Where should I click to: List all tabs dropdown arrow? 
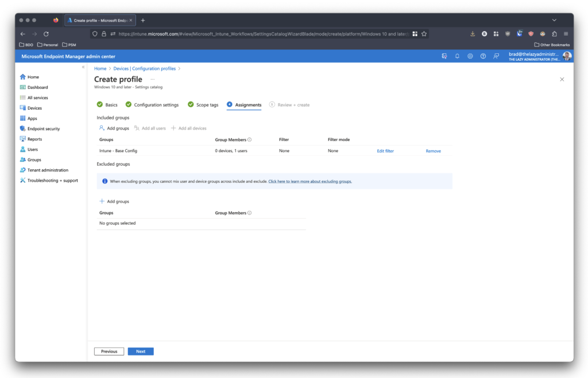click(554, 20)
